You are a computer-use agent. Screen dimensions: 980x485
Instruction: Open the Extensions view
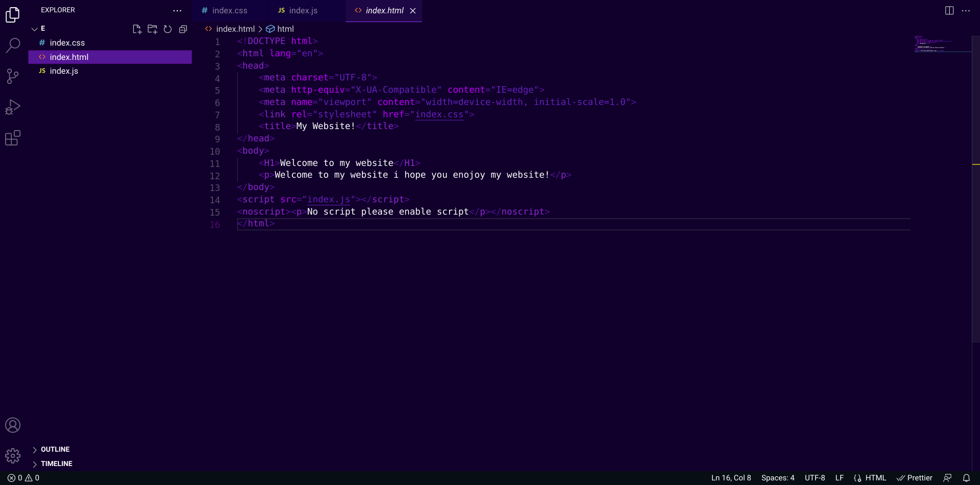[x=13, y=138]
